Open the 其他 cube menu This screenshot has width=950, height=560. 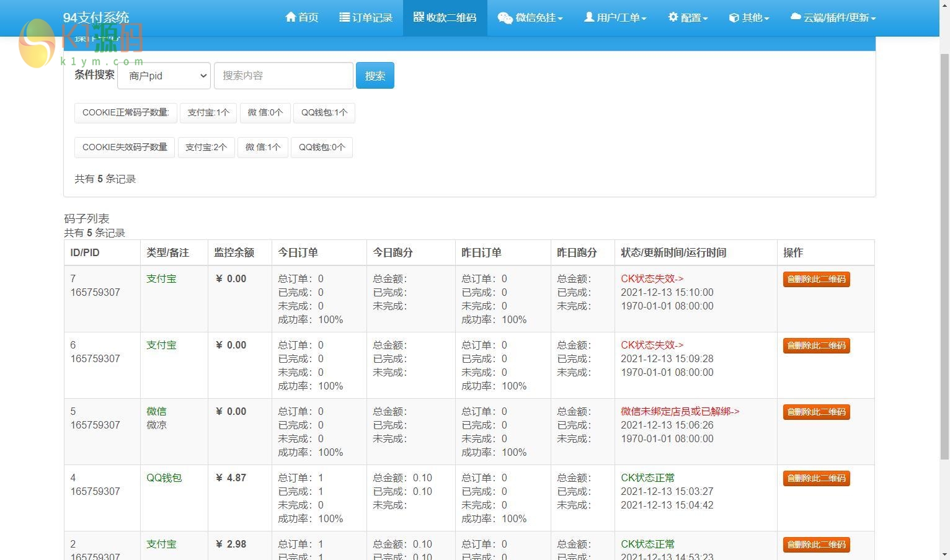pyautogui.click(x=748, y=17)
